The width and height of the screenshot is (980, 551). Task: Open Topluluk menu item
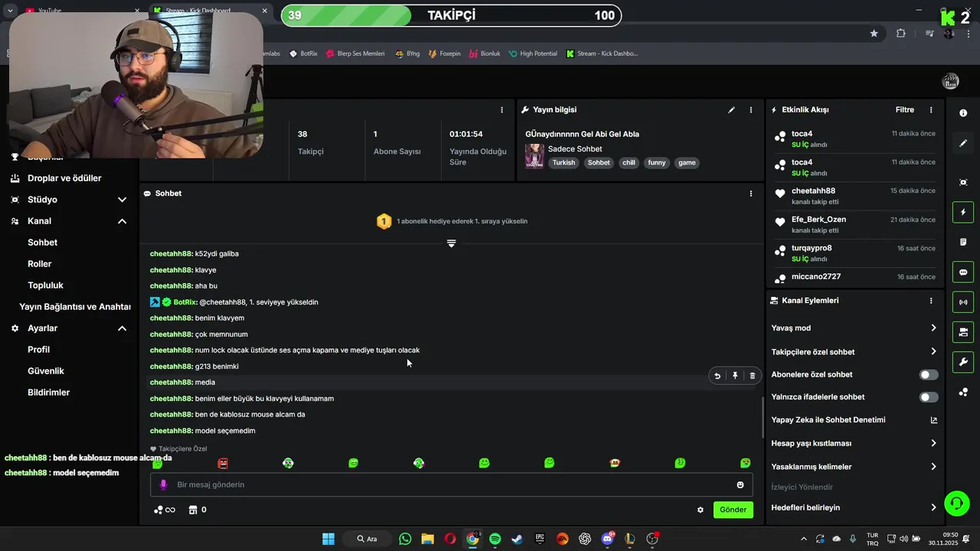pyautogui.click(x=45, y=285)
